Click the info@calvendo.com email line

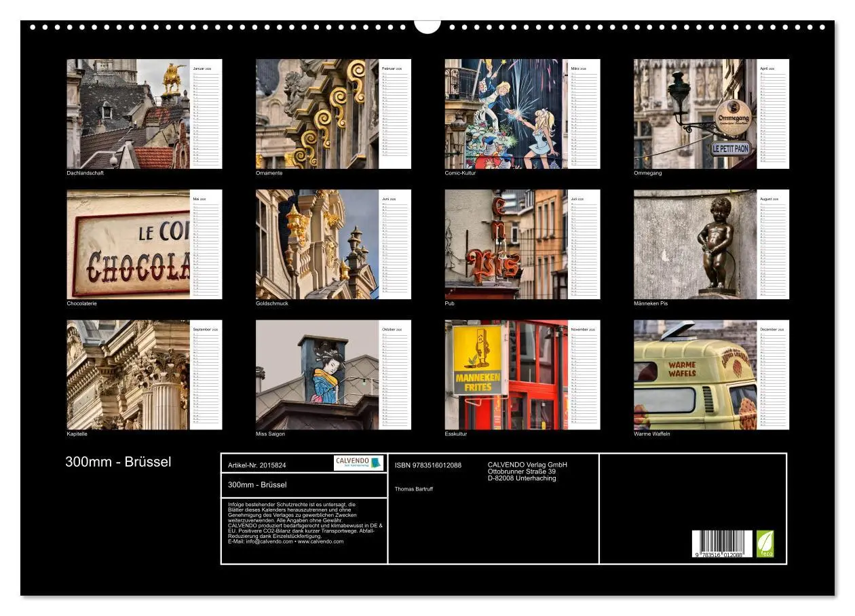[286, 541]
